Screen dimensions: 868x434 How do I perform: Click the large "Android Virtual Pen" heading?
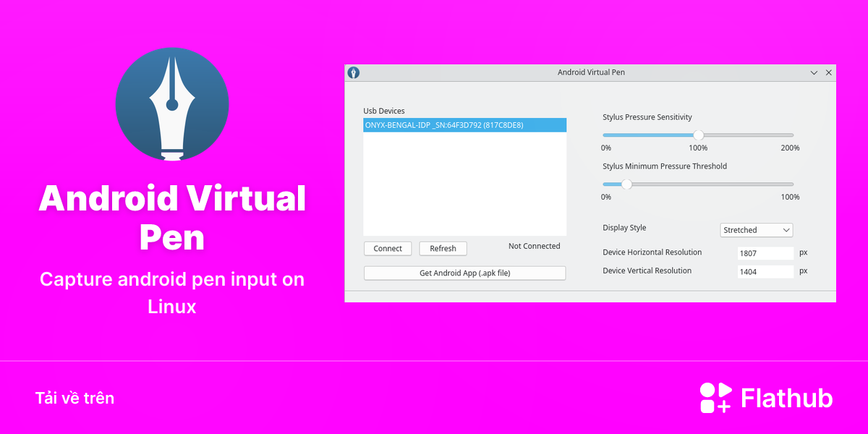(172, 217)
